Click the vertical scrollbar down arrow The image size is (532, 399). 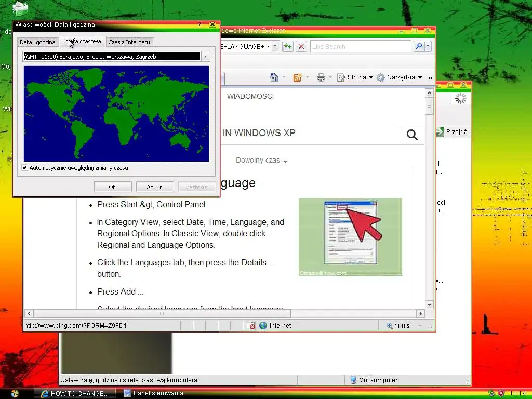tap(429, 304)
